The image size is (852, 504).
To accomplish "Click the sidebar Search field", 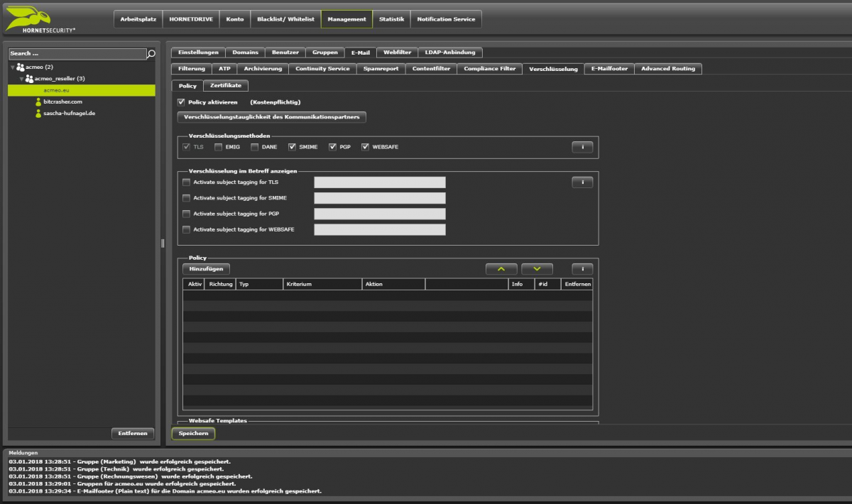I will (x=77, y=53).
